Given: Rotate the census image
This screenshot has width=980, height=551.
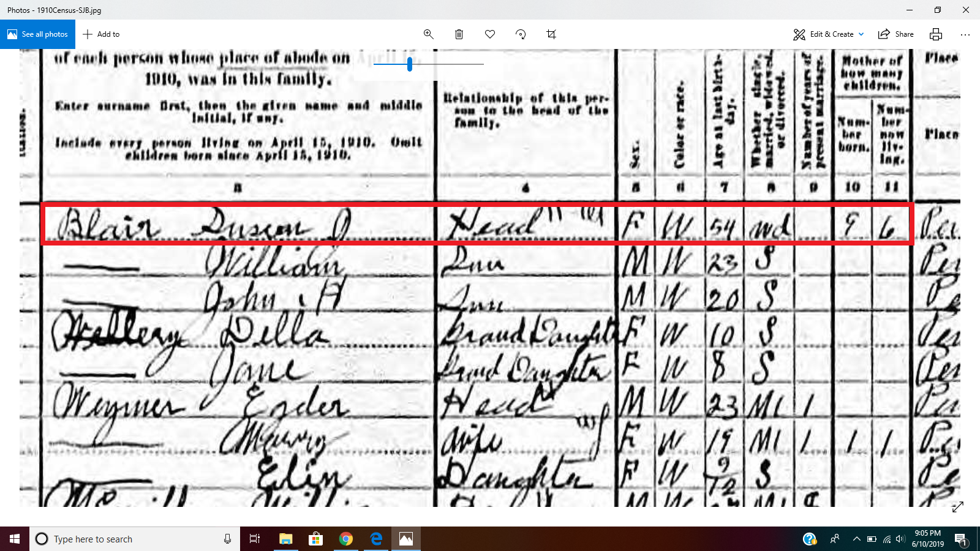Looking at the screenshot, I should (521, 34).
